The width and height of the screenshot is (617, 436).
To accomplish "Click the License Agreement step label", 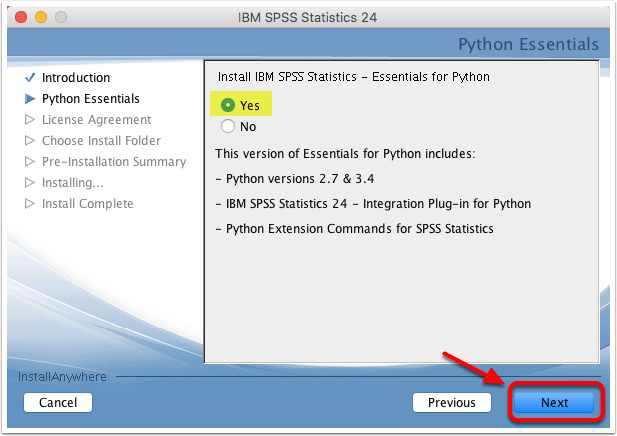I will [96, 120].
